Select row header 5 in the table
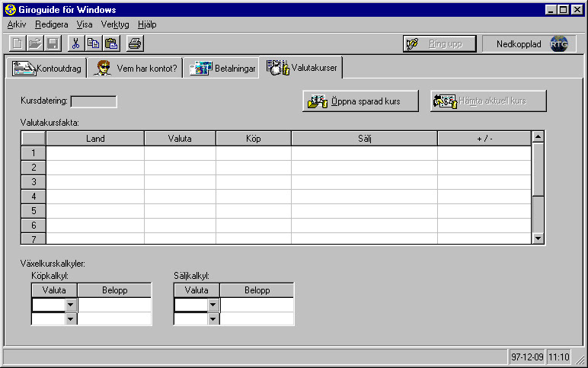Image resolution: width=588 pixels, height=368 pixels. (x=34, y=211)
